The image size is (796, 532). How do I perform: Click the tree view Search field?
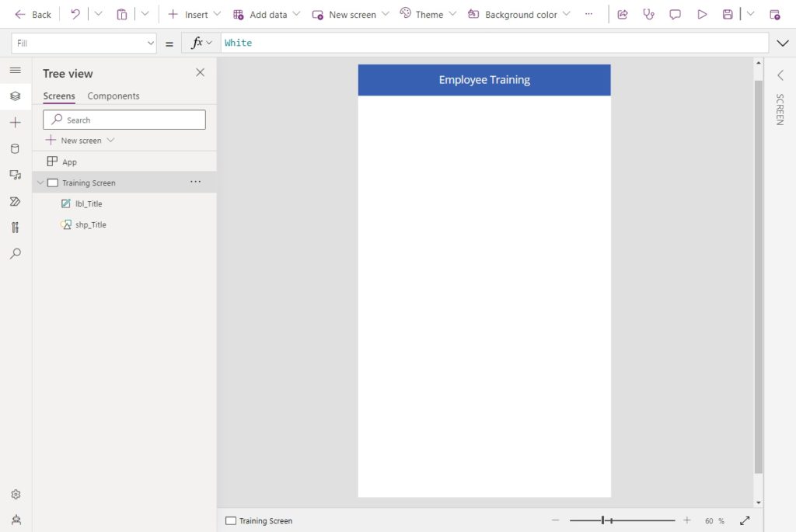pyautogui.click(x=124, y=120)
